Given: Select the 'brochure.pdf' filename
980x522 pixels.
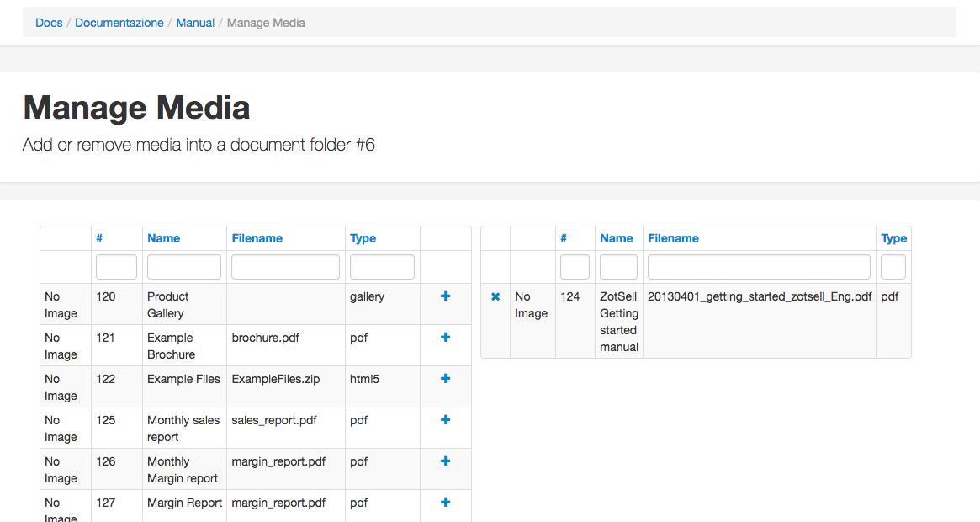Looking at the screenshot, I should tap(266, 338).
